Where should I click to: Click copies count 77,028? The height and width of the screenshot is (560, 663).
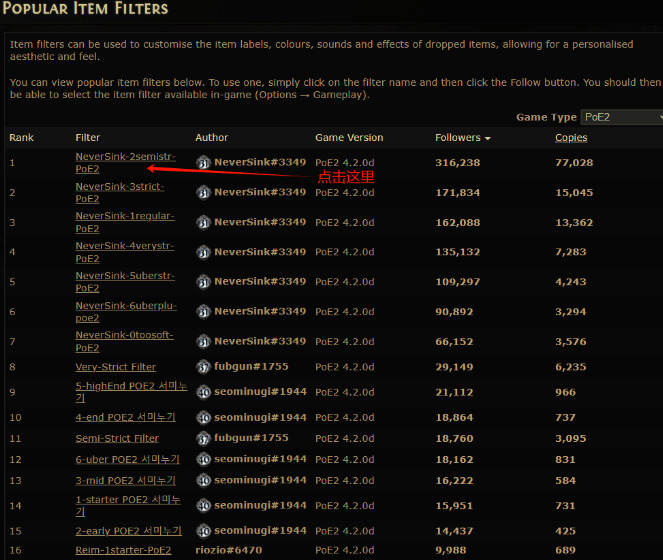pyautogui.click(x=574, y=163)
